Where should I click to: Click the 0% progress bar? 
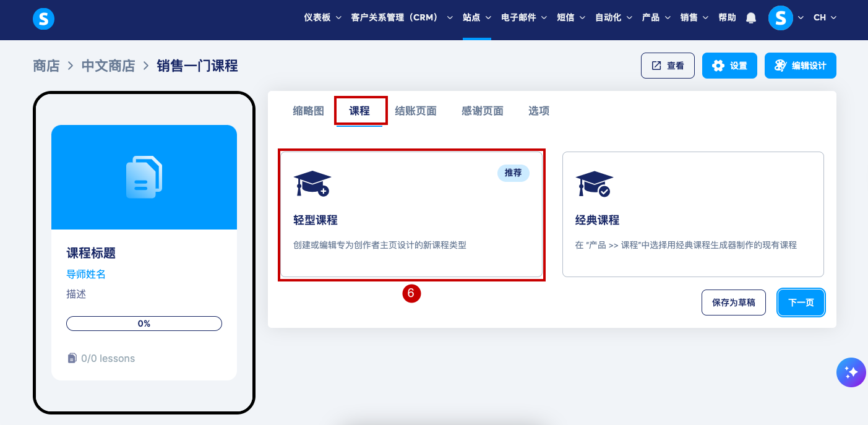click(144, 324)
